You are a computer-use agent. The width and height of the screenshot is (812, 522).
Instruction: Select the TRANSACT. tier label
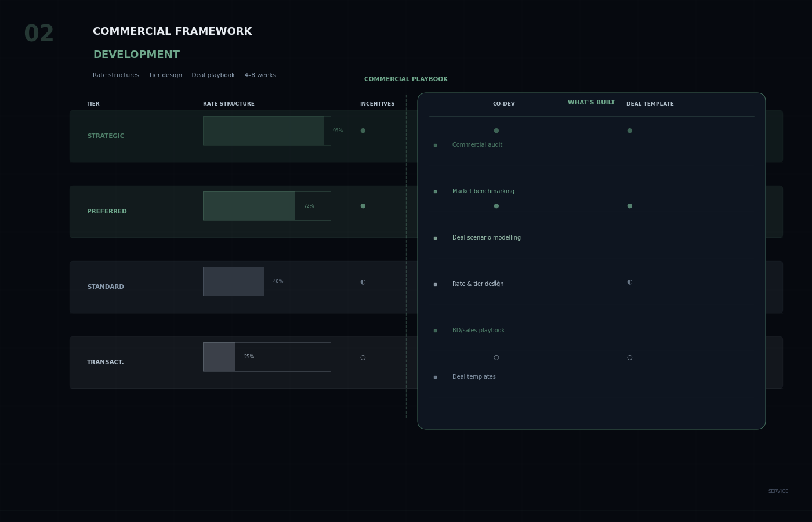pyautogui.click(x=106, y=362)
